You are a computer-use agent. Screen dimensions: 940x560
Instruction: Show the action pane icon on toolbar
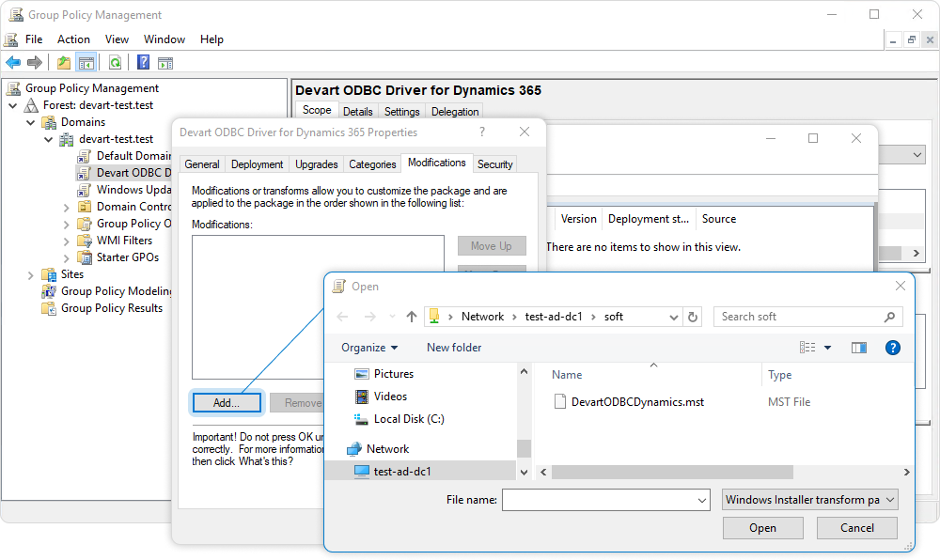pos(164,62)
